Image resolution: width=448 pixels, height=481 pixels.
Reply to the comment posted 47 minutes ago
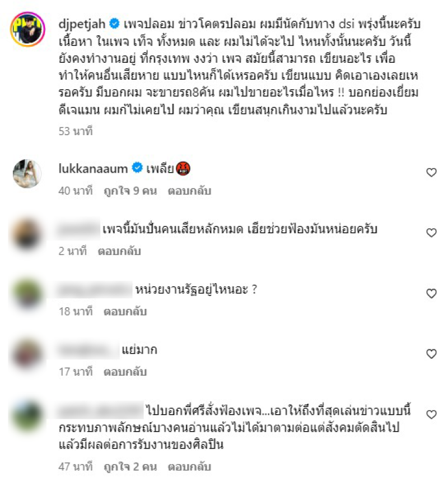[189, 466]
